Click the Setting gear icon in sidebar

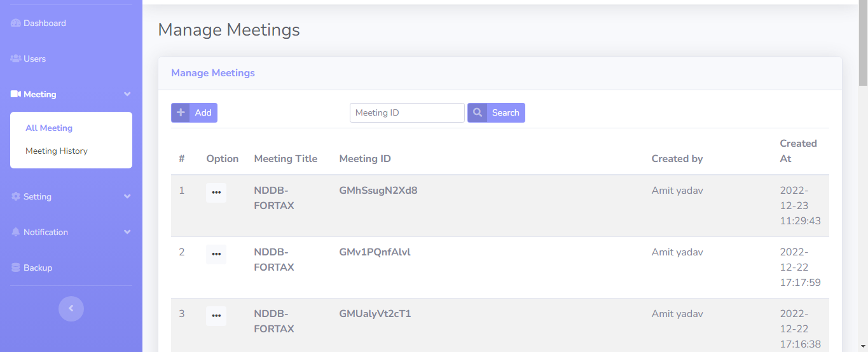(16, 197)
